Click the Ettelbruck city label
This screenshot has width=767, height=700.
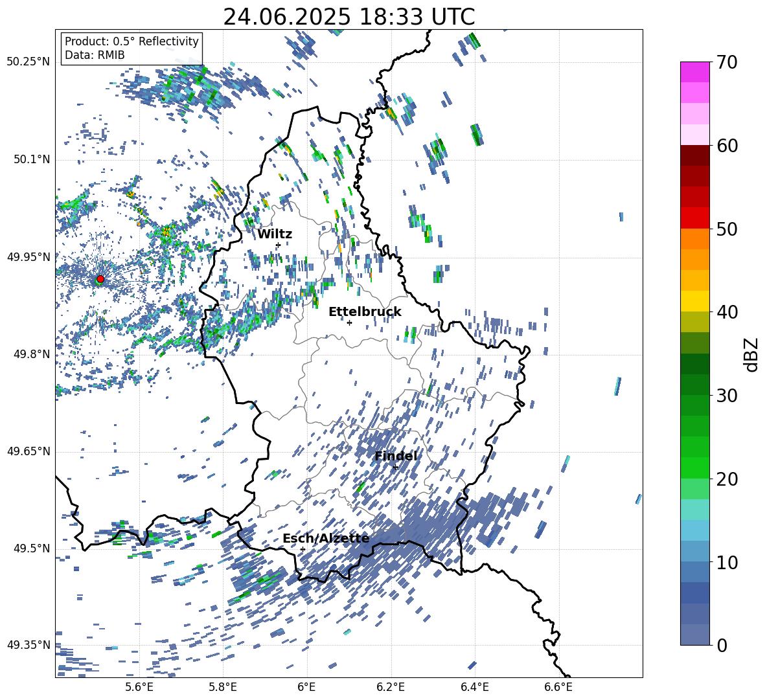click(x=365, y=312)
